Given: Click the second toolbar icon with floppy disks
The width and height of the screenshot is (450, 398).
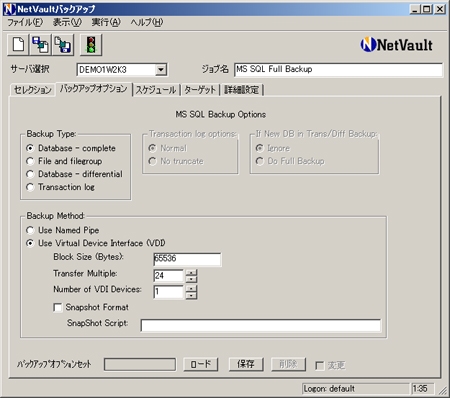Looking at the screenshot, I should tap(40, 44).
